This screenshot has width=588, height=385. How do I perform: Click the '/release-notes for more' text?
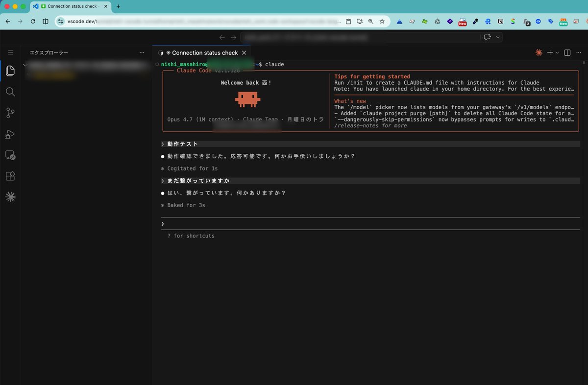(370, 126)
